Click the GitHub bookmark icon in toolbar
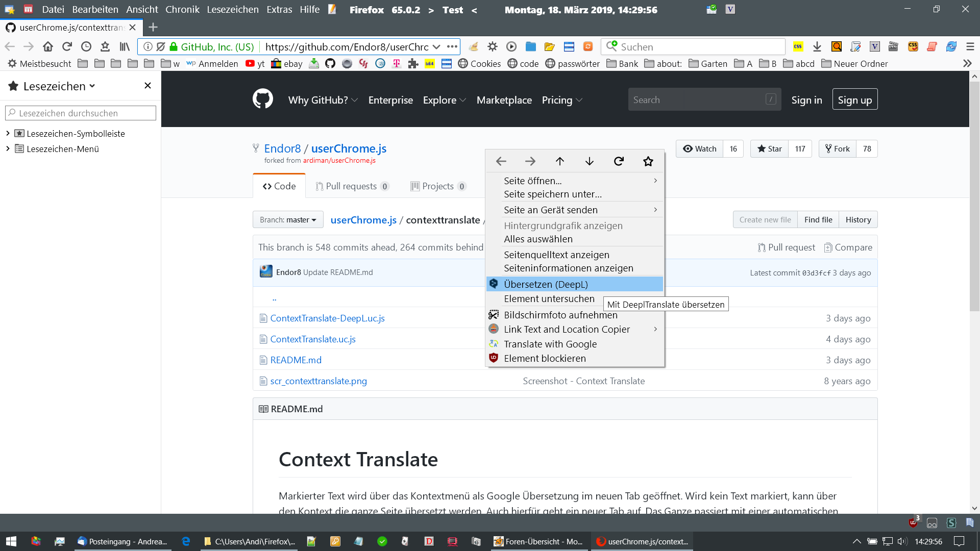This screenshot has height=551, width=980. click(x=330, y=63)
